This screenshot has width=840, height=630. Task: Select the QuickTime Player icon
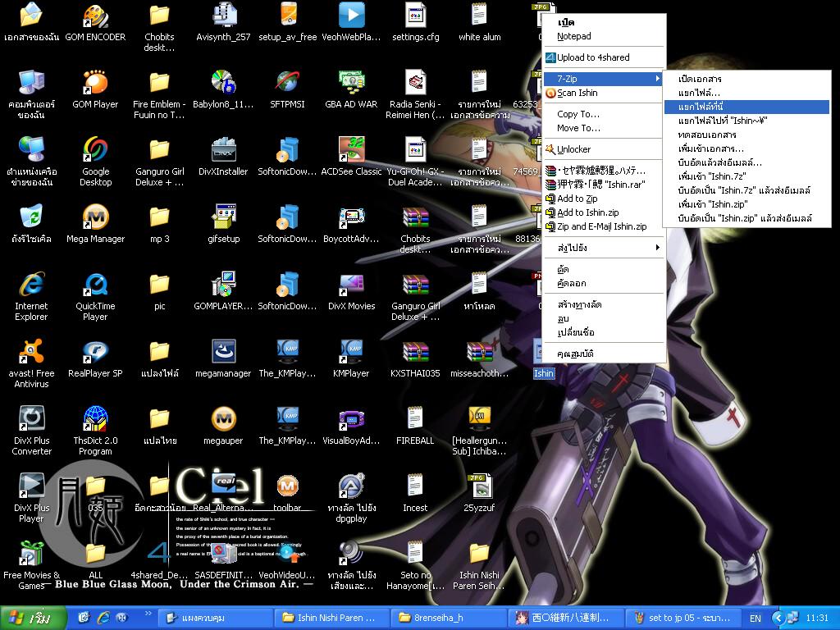pos(95,285)
